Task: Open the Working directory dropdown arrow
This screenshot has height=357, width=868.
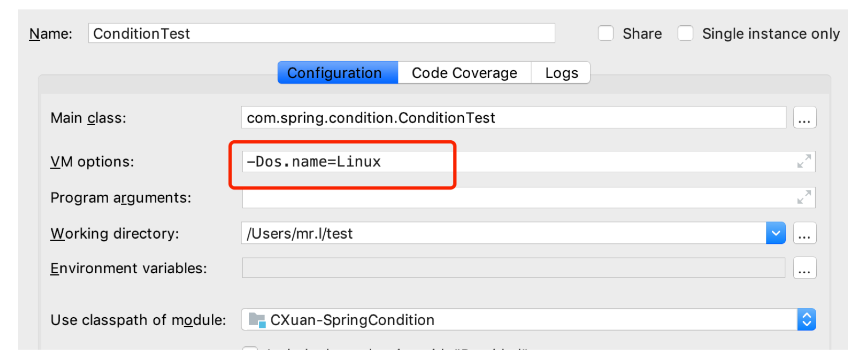Action: click(x=775, y=233)
